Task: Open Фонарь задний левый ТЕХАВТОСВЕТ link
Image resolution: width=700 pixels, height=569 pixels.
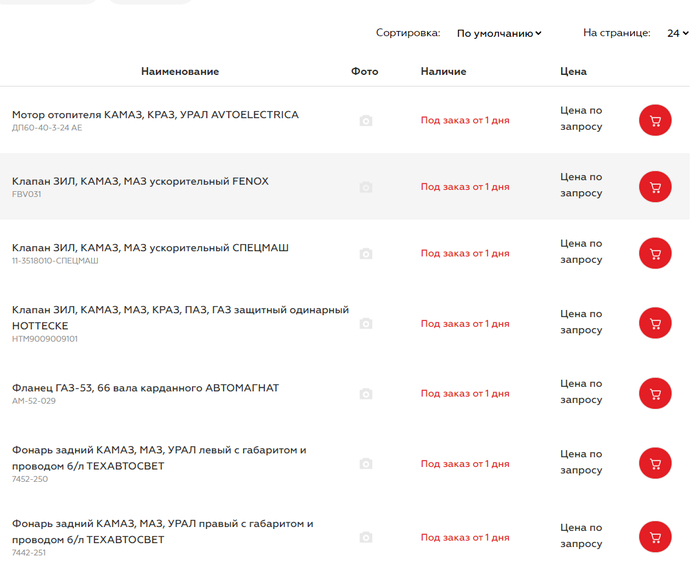Action: (158, 457)
